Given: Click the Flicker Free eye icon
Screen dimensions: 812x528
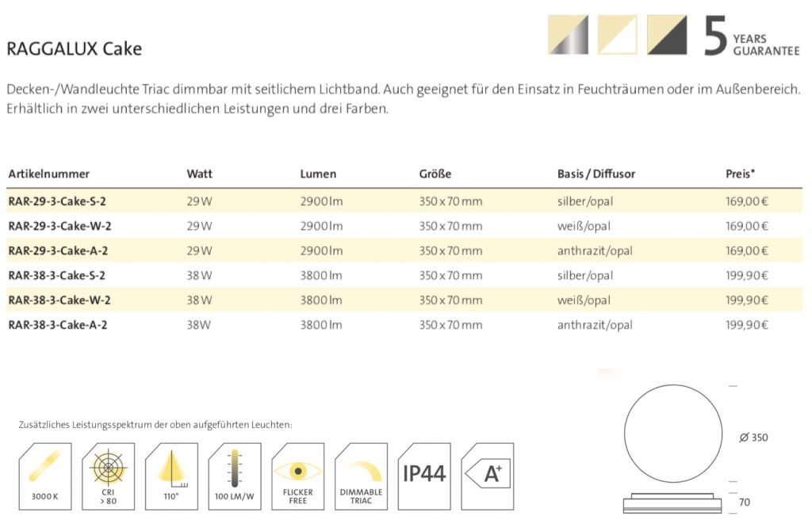Looking at the screenshot, I should tap(298, 476).
